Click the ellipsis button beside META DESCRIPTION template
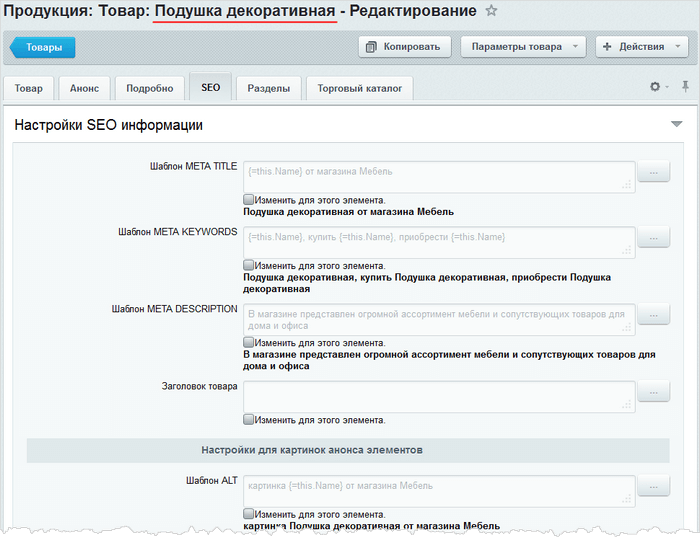The width and height of the screenshot is (700, 538). [653, 315]
